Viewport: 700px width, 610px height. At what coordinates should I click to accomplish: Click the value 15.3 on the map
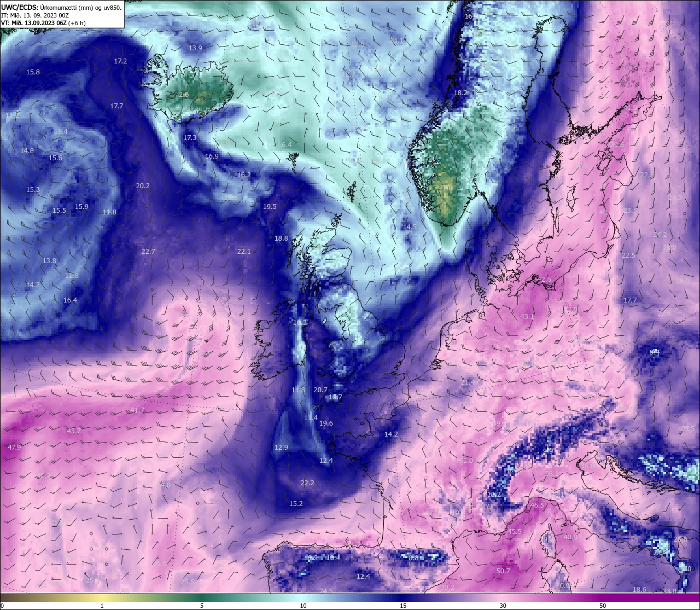point(33,190)
